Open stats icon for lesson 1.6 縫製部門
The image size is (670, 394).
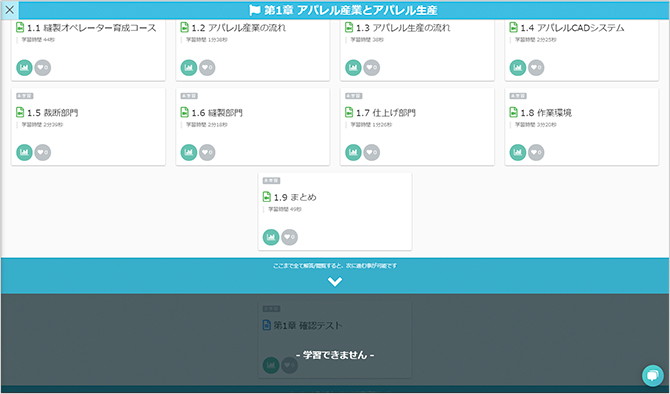189,153
